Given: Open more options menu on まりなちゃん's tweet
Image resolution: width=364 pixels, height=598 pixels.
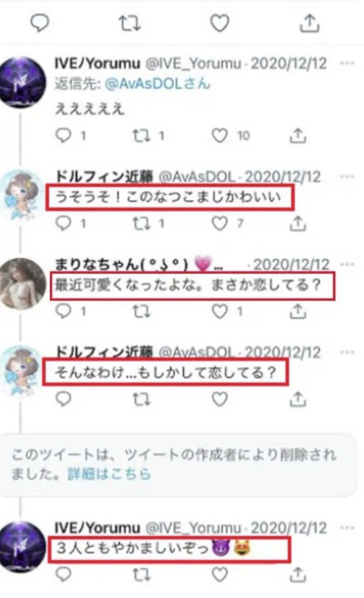Looking at the screenshot, I should coord(347,265).
